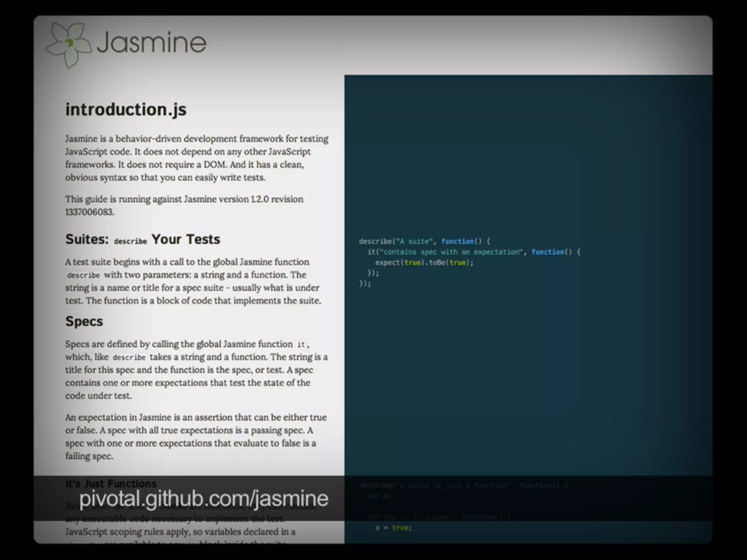
Task: Click the closing '});' final code line
Action: tap(365, 283)
